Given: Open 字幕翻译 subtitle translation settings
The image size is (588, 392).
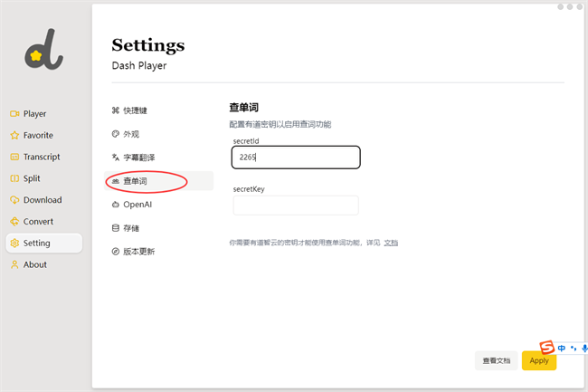Looking at the screenshot, I should [158, 158].
